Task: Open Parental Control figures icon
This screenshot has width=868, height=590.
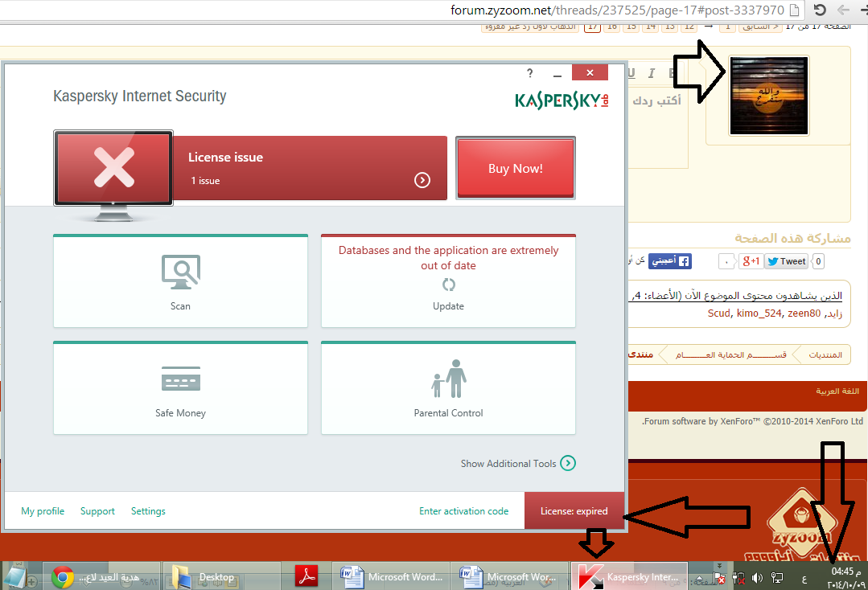Action: [448, 379]
